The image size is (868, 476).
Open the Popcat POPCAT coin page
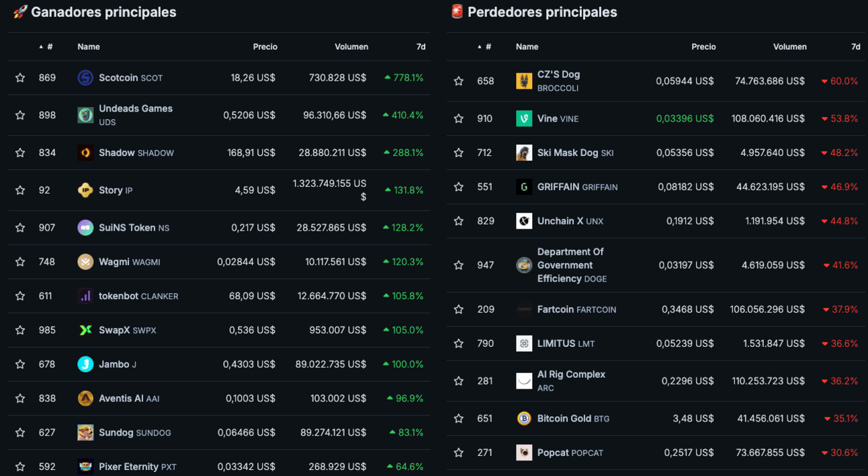click(x=570, y=452)
